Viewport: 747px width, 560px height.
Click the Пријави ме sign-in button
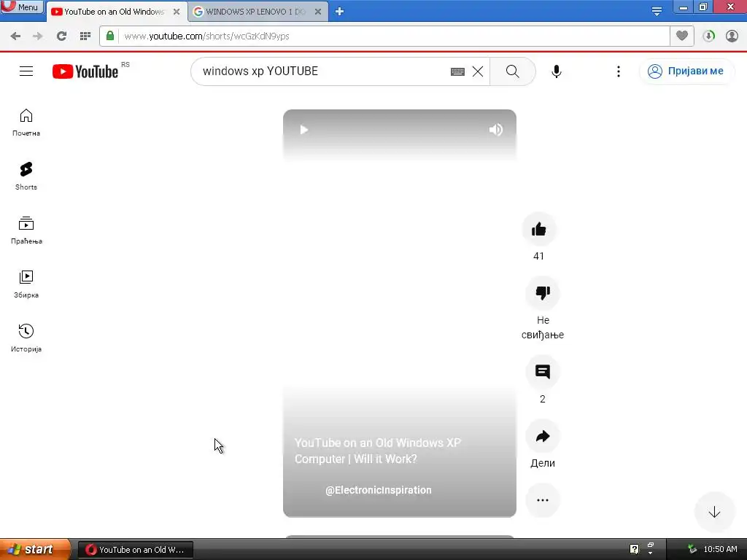pos(686,71)
